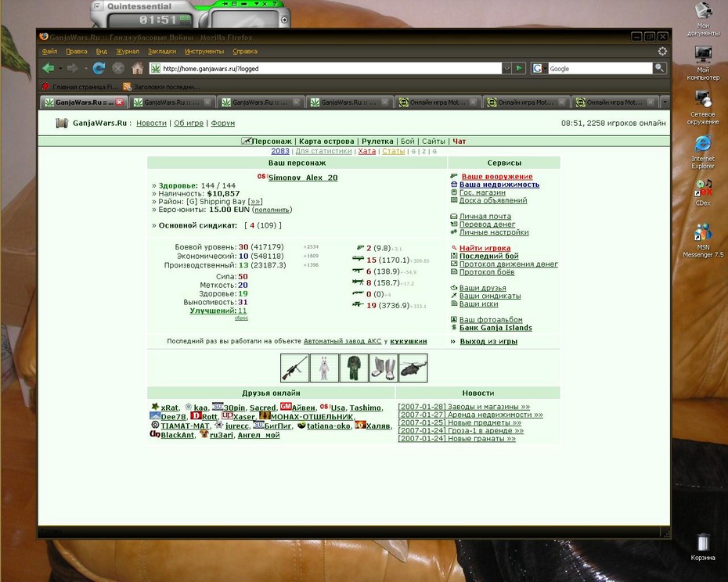
Task: Open the back button history dropdown arrow
Action: pyautogui.click(x=60, y=68)
